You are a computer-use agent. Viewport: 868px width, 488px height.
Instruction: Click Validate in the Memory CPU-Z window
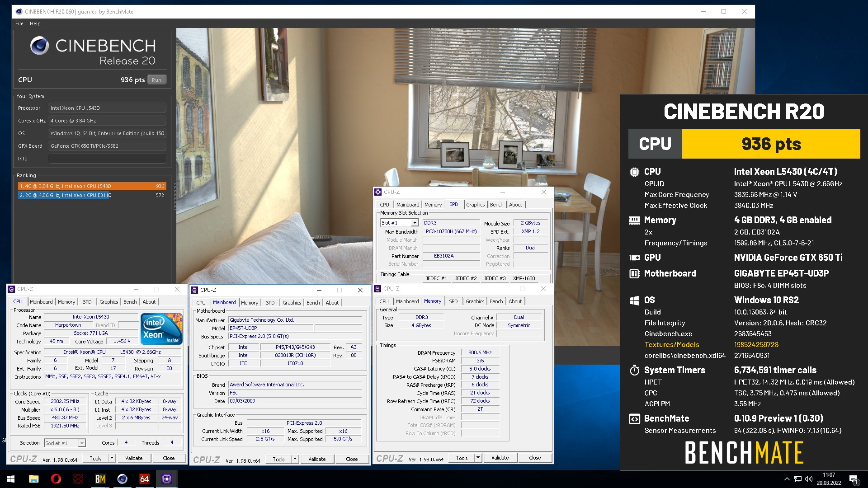tap(500, 458)
